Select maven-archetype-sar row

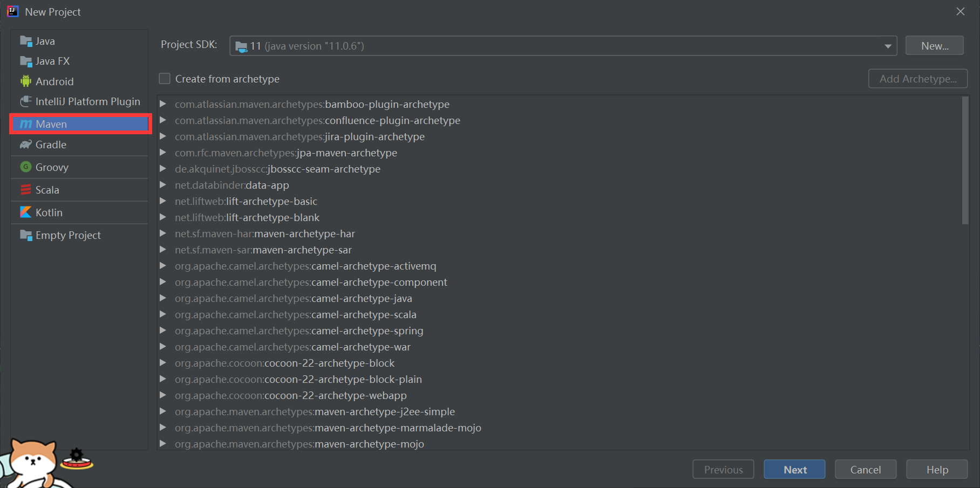559,250
